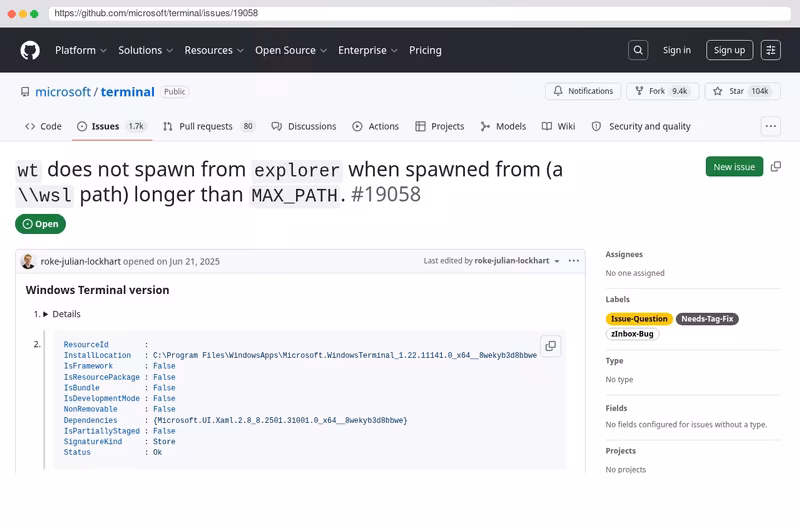Image resolution: width=800 pixels, height=528 pixels.
Task: Click the Needs-Tag-Fix label
Action: 707,319
